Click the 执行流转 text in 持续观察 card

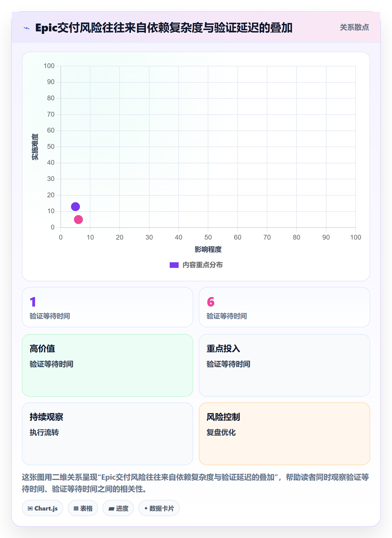44,433
